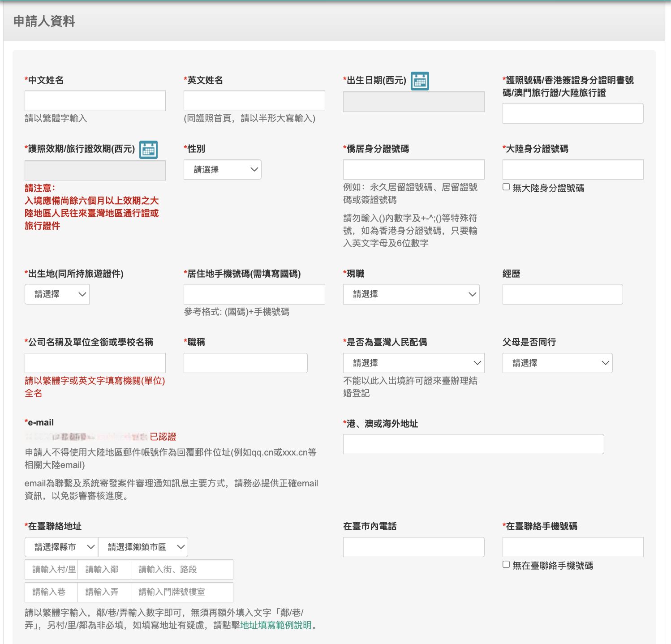Open the 現職 dropdown
The width and height of the screenshot is (671, 644).
point(411,294)
